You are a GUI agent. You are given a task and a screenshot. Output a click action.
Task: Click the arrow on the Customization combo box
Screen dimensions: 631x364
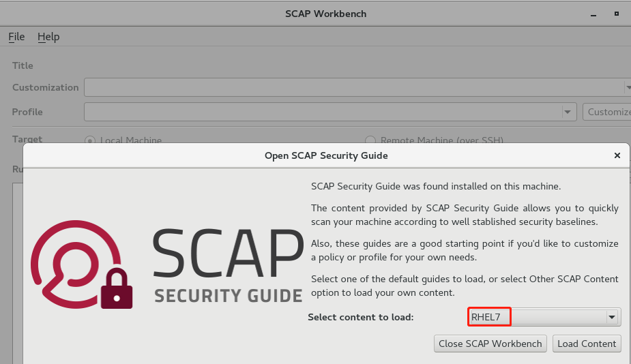[x=627, y=87]
